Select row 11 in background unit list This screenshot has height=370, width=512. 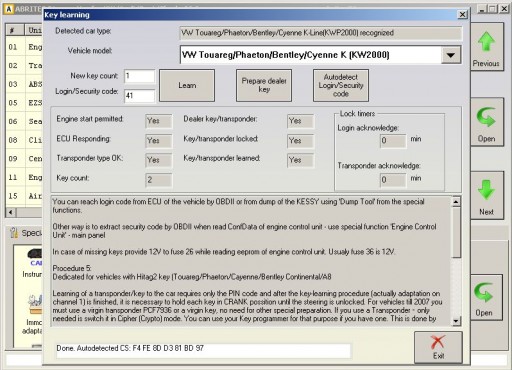(x=25, y=177)
